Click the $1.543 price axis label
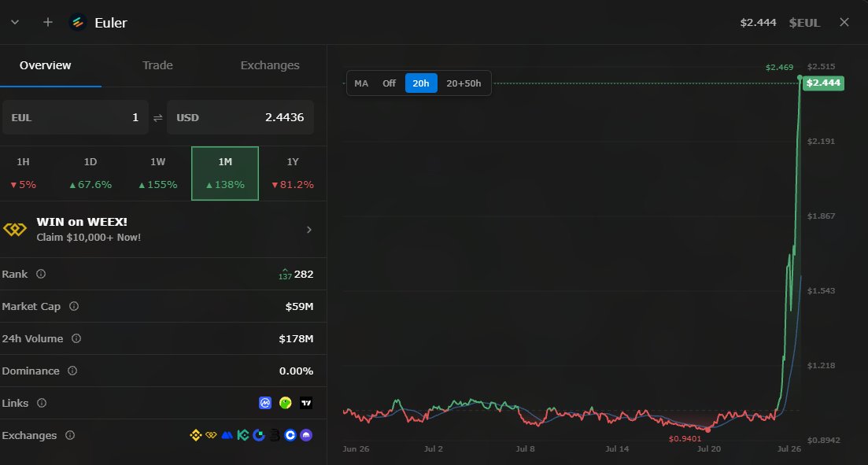Image resolution: width=868 pixels, height=465 pixels. pos(821,290)
